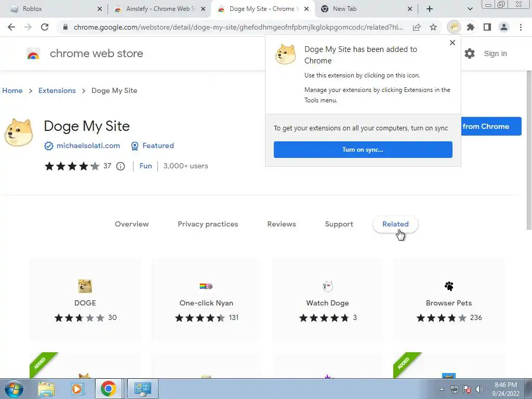Click the Doge My Site large dog icon
The image size is (532, 399).
(x=19, y=132)
